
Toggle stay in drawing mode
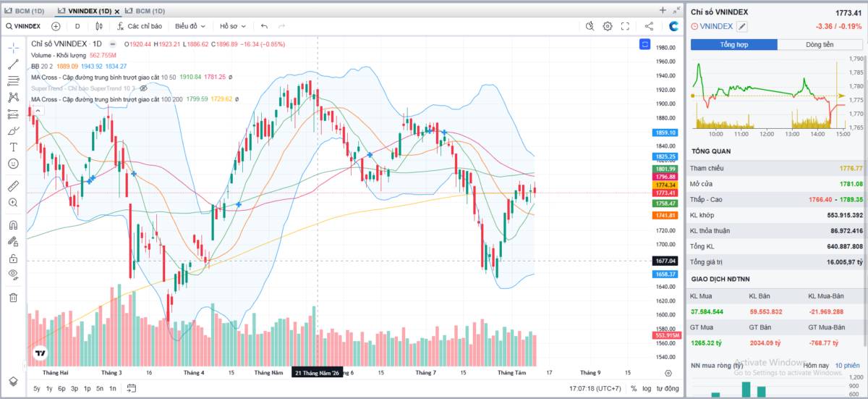[x=13, y=241]
